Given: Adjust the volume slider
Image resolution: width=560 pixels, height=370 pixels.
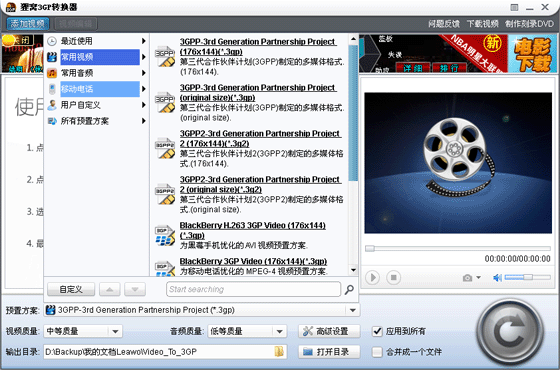Looking at the screenshot, I should click(528, 277).
